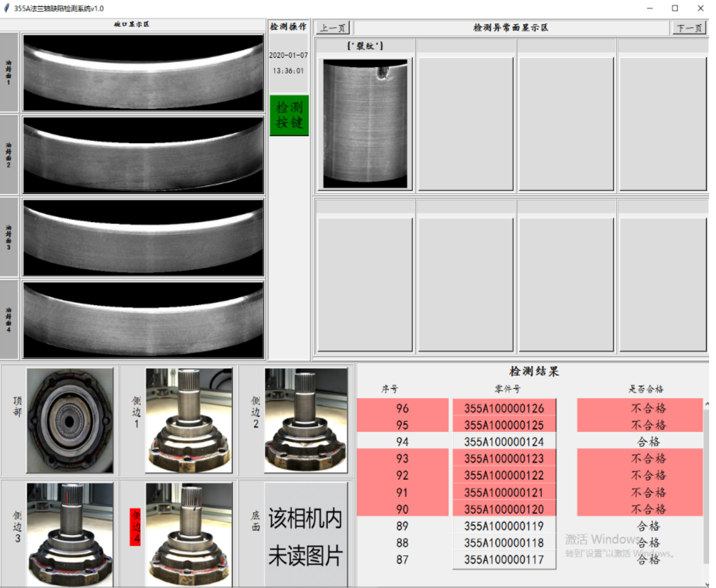716x588 pixels.
Task: Select the 油封面 4 image
Action: pyautogui.click(x=143, y=319)
